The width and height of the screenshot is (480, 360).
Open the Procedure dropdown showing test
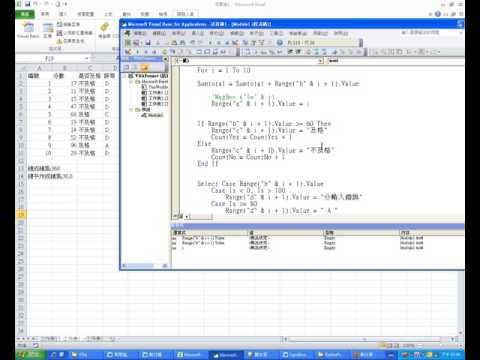pyautogui.click(x=396, y=61)
